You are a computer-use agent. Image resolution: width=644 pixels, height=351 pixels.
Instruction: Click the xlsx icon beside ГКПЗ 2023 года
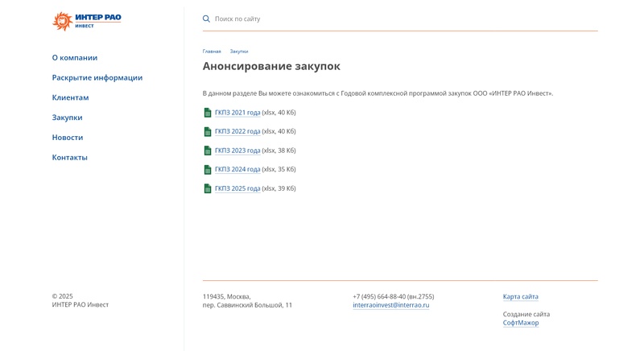(x=208, y=151)
